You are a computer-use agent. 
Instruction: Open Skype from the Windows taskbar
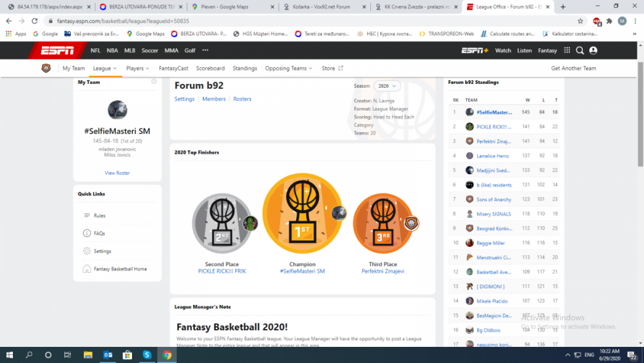pos(147,355)
